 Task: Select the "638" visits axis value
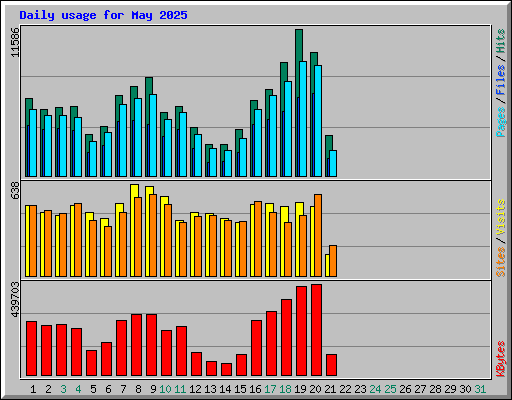[x=15, y=190]
